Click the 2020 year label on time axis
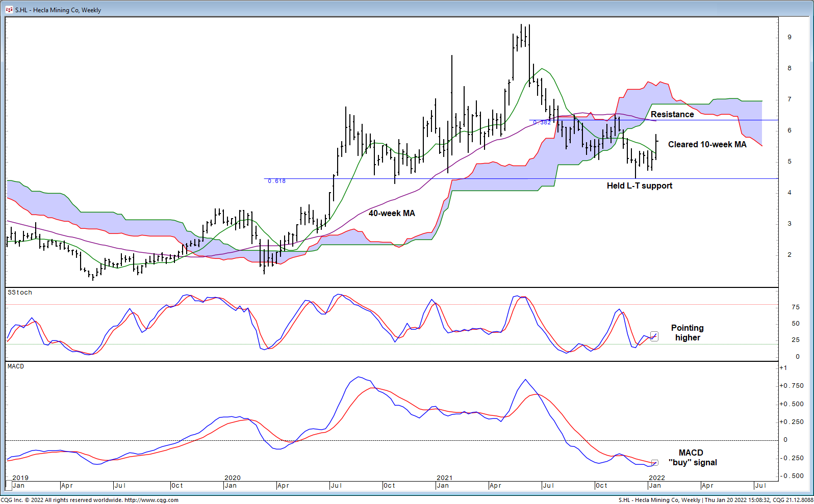The height and width of the screenshot is (504, 814). 233,478
